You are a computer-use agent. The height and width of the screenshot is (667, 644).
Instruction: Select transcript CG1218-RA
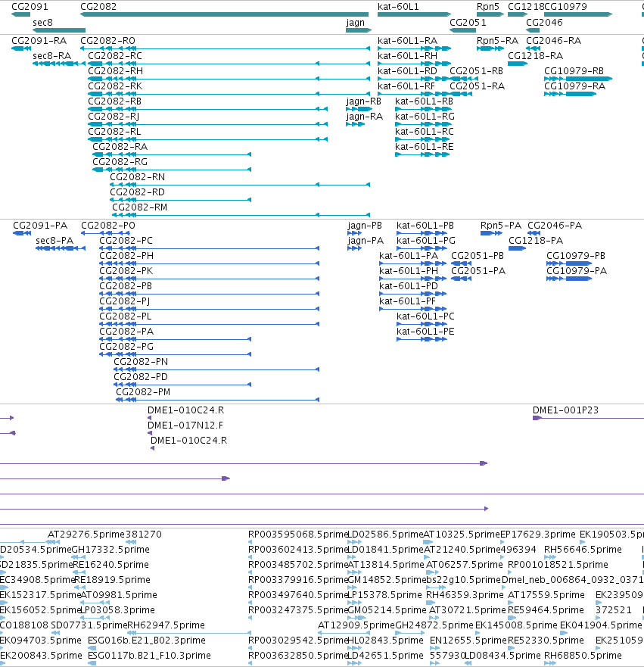(x=535, y=56)
